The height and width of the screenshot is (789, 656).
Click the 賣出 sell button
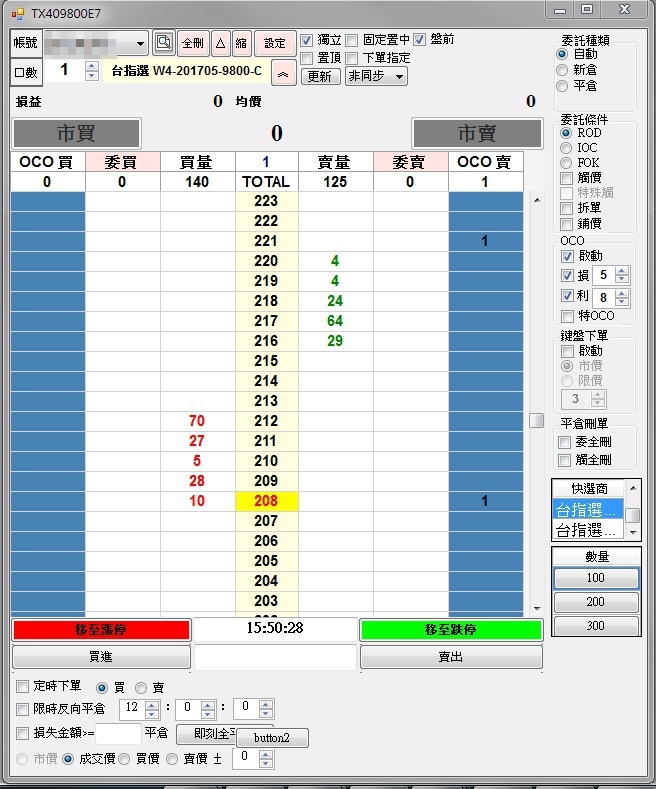coord(451,657)
